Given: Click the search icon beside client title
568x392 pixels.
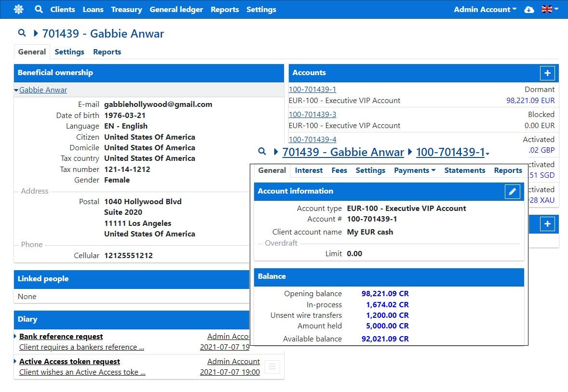Looking at the screenshot, I should [x=22, y=33].
